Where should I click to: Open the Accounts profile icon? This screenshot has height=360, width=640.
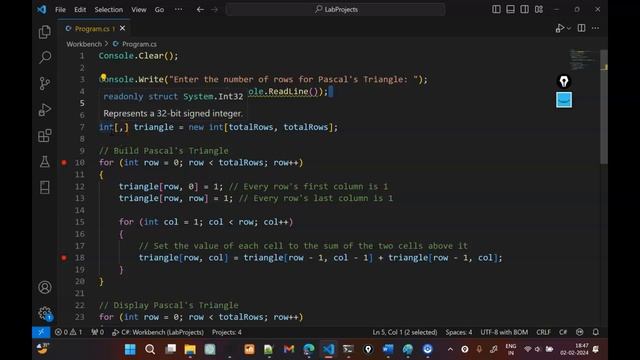44,287
